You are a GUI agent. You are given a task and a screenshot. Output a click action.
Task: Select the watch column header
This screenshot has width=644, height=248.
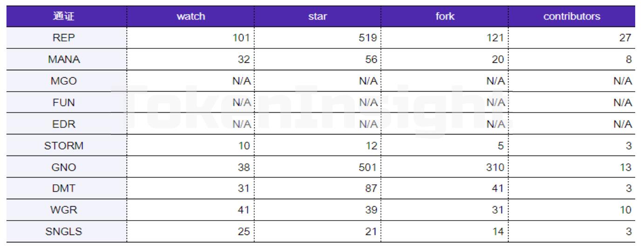(x=190, y=16)
